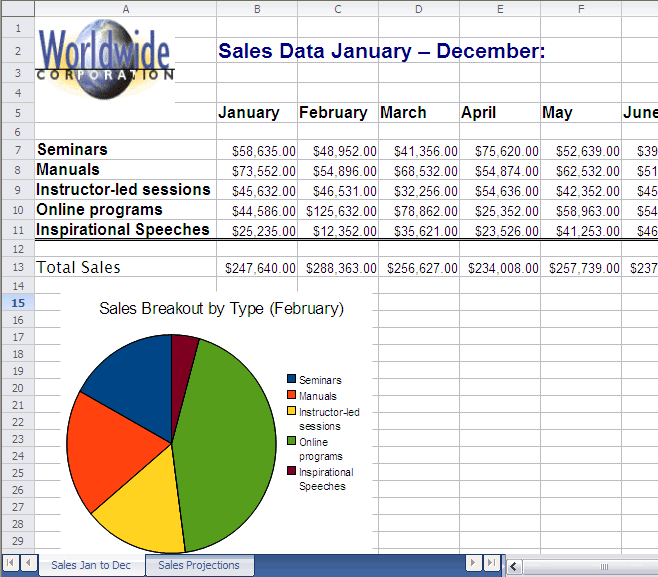Select cell with $58,635.00

pos(257,151)
